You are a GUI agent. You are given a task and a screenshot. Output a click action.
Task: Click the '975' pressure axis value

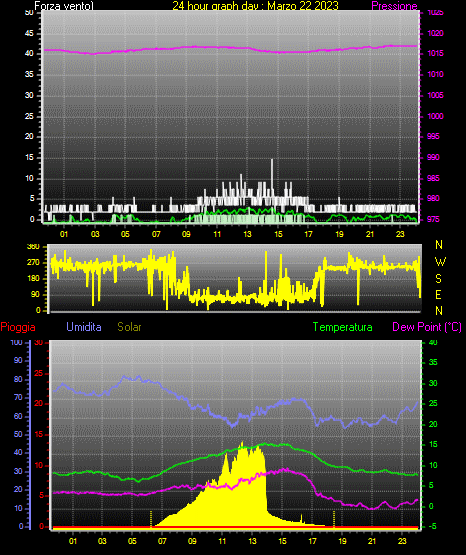pyautogui.click(x=433, y=219)
